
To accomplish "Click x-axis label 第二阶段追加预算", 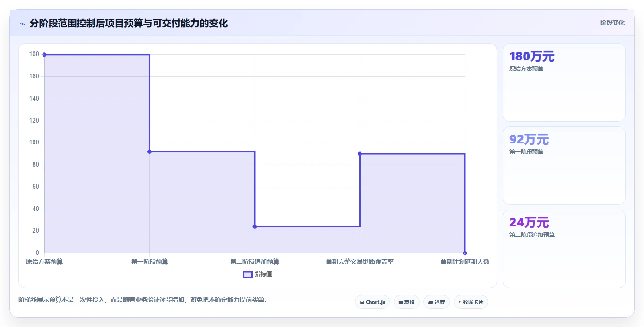I will tap(255, 261).
